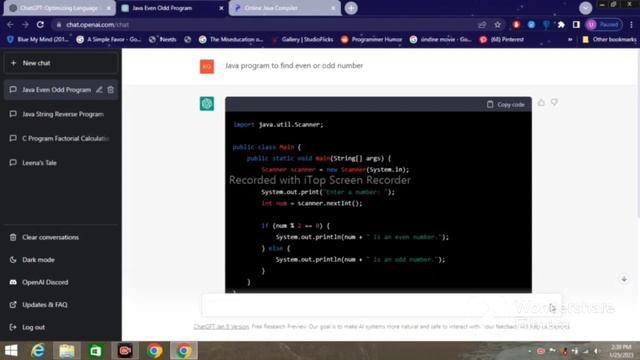Open the volume icon in system tray
The height and width of the screenshot is (360, 640).
click(597, 351)
